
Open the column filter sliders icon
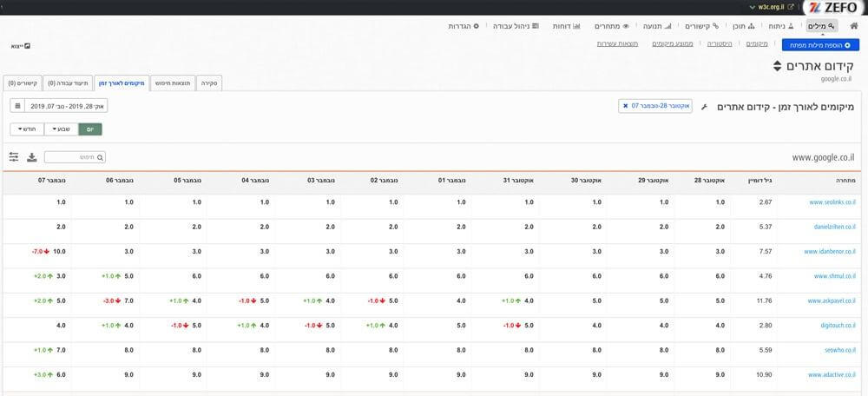coord(14,157)
